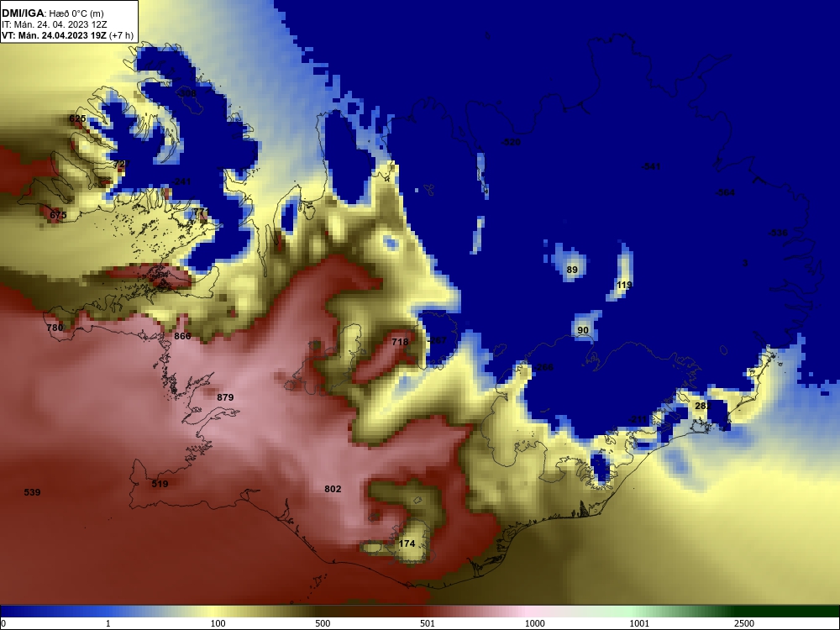The image size is (840, 630).
Task: Click the map value 675
Action: (x=59, y=215)
